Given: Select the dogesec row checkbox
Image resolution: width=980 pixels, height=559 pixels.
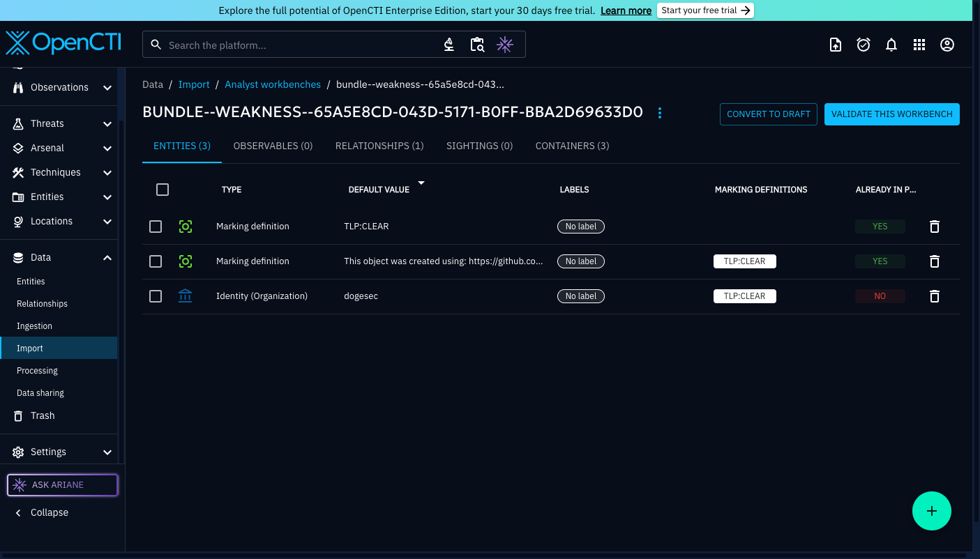Looking at the screenshot, I should [156, 296].
